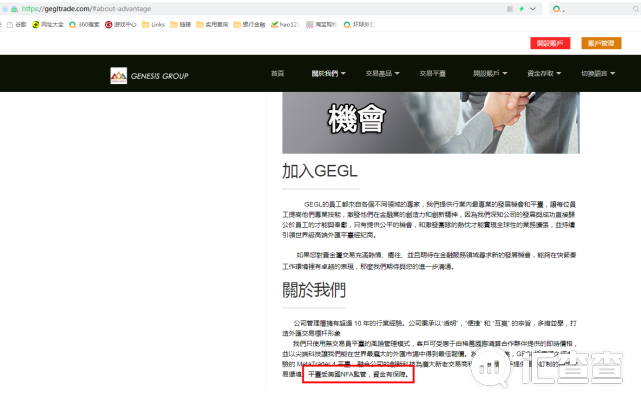Open the 谷歌 bookmark
This screenshot has width=641, height=397.
tap(17, 25)
